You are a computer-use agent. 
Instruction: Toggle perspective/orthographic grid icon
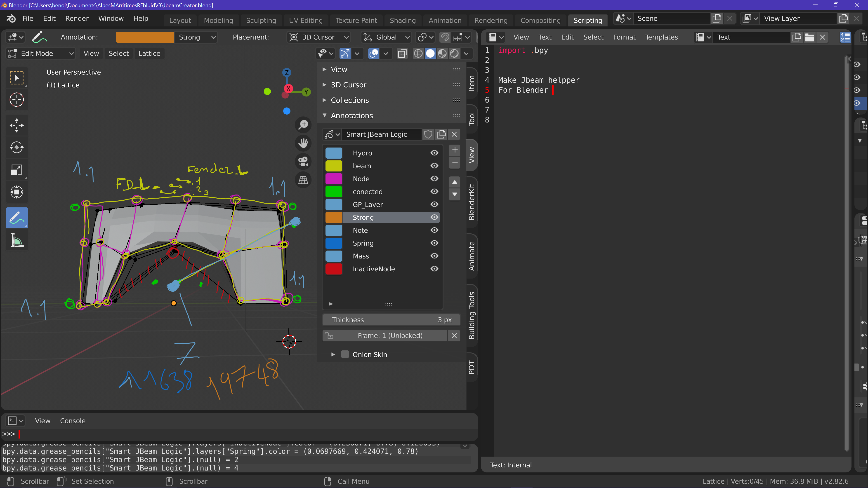point(303,180)
